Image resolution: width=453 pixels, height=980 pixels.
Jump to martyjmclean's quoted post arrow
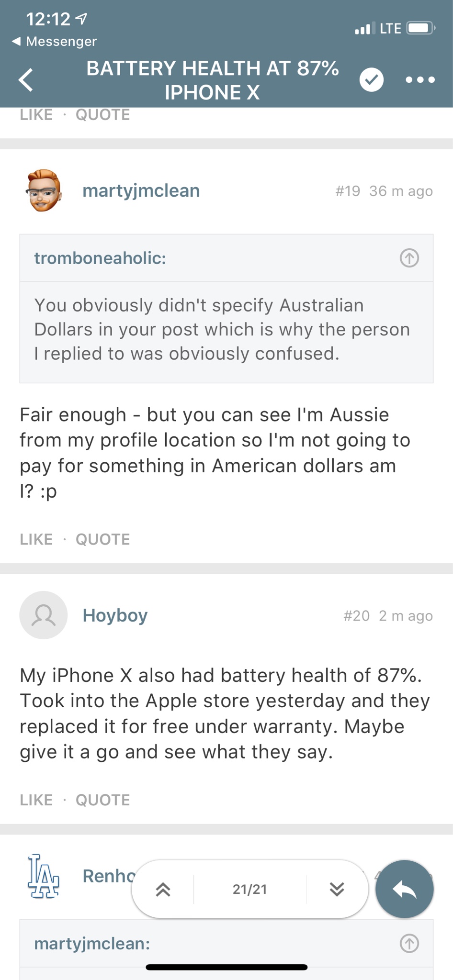(x=409, y=943)
